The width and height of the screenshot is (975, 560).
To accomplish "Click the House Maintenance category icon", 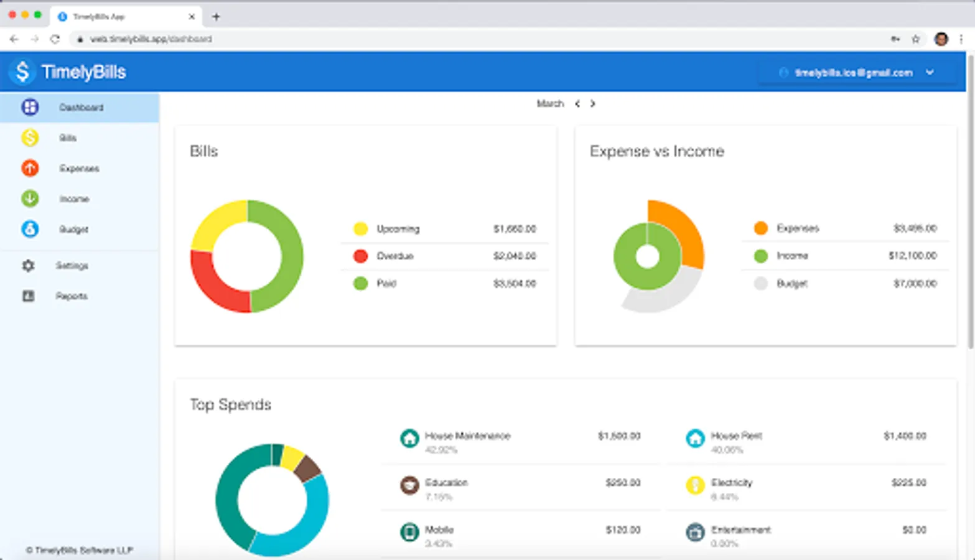I will [x=409, y=439].
